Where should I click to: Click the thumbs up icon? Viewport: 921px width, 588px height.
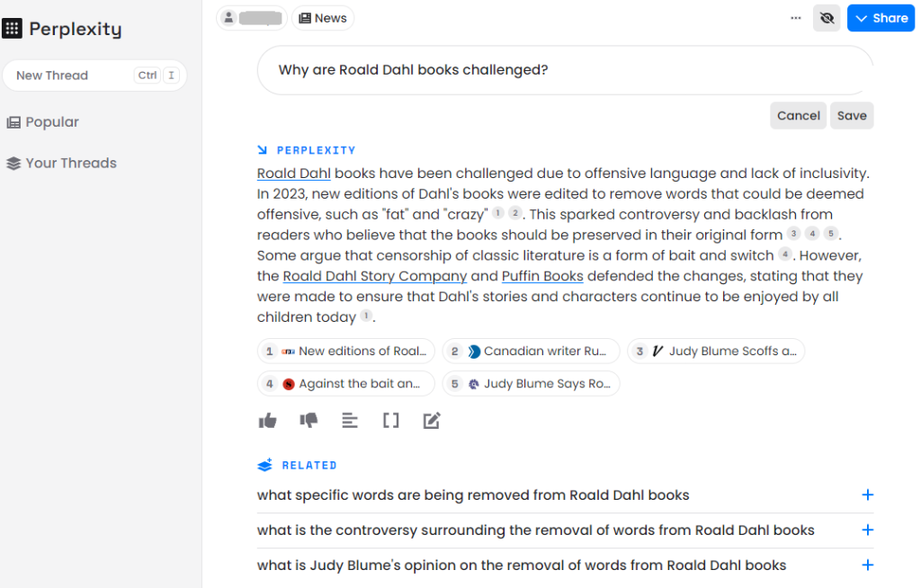[x=267, y=421]
